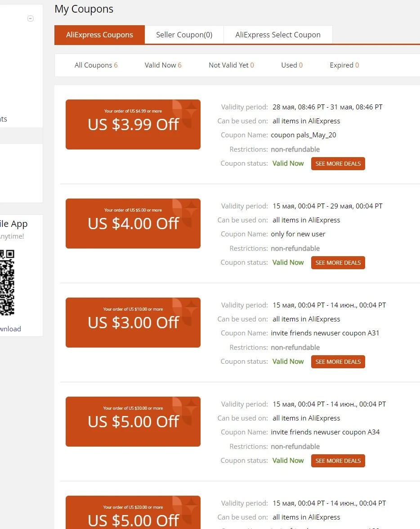Click the $5.00 Off coupon for $20.00 orders
Screen dimensions: 420x529
pos(133,512)
